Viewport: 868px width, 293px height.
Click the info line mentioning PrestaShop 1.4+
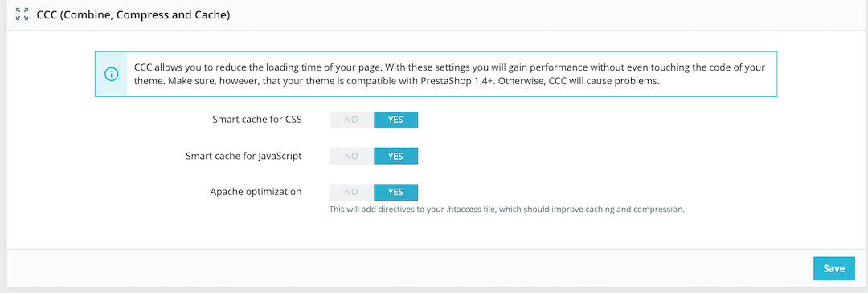click(395, 81)
